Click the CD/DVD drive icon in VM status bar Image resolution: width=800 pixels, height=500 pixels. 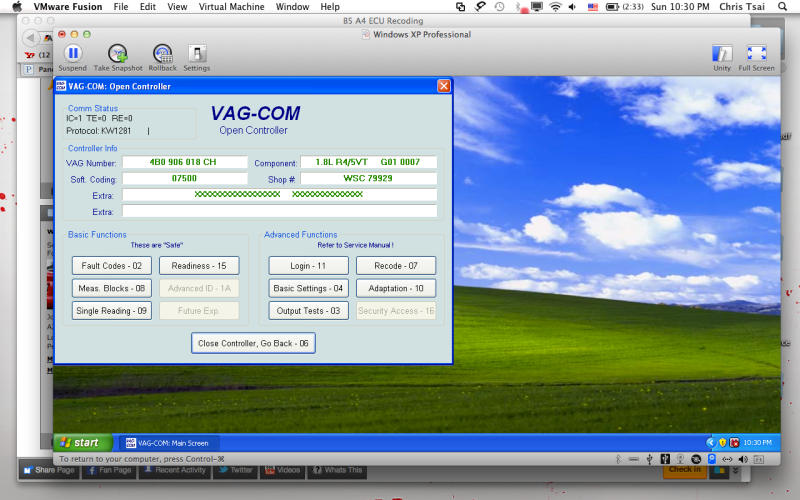click(x=696, y=459)
